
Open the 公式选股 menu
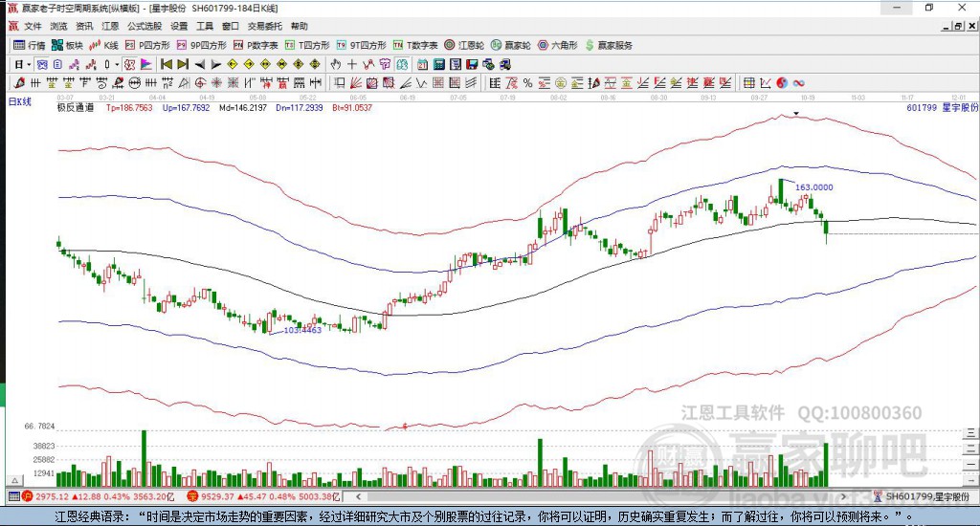(145, 26)
